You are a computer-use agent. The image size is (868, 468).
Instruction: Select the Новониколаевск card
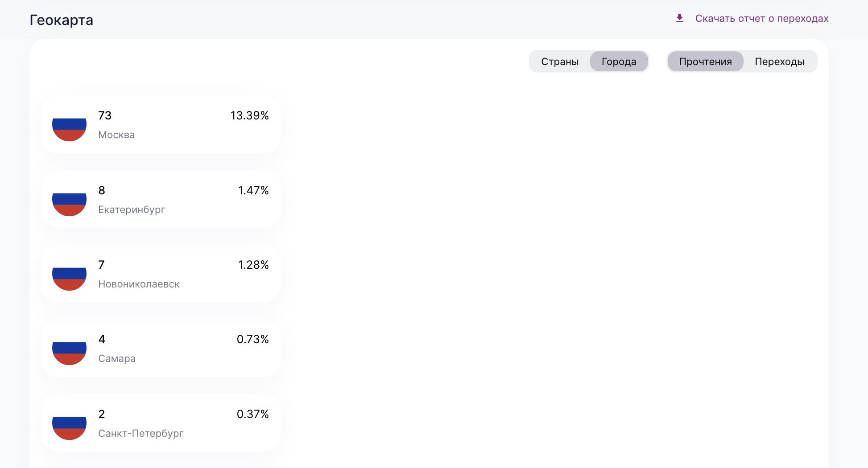[161, 274]
